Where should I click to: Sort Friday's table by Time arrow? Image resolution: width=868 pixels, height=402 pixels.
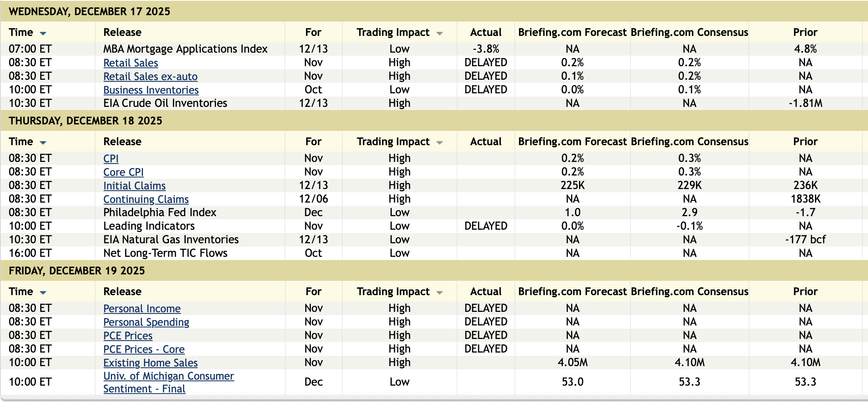click(43, 292)
